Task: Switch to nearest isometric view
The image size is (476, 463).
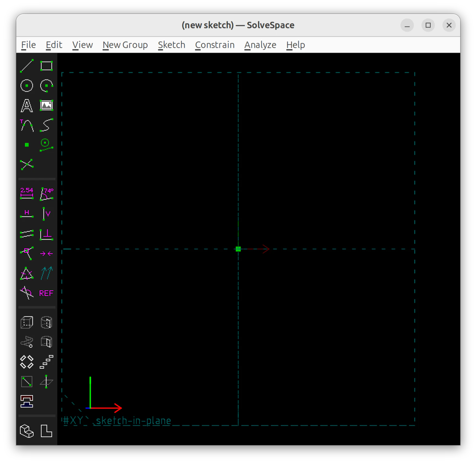Action: click(27, 431)
